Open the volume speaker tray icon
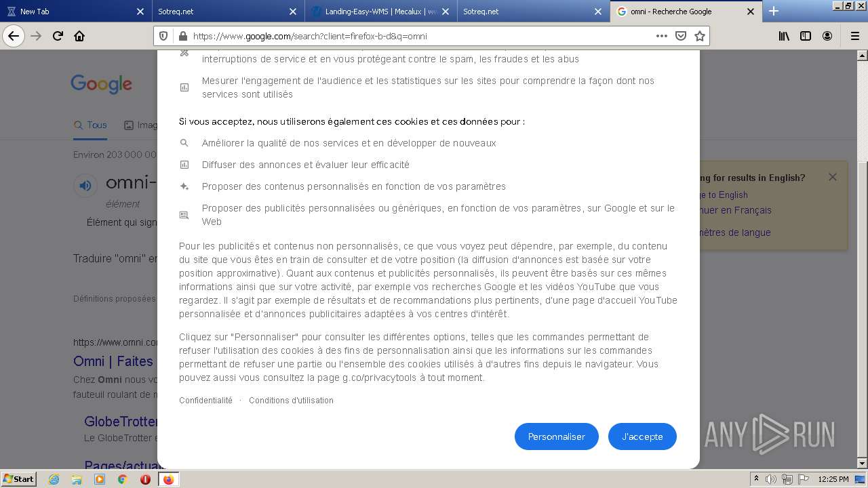The height and width of the screenshot is (488, 868). [771, 479]
